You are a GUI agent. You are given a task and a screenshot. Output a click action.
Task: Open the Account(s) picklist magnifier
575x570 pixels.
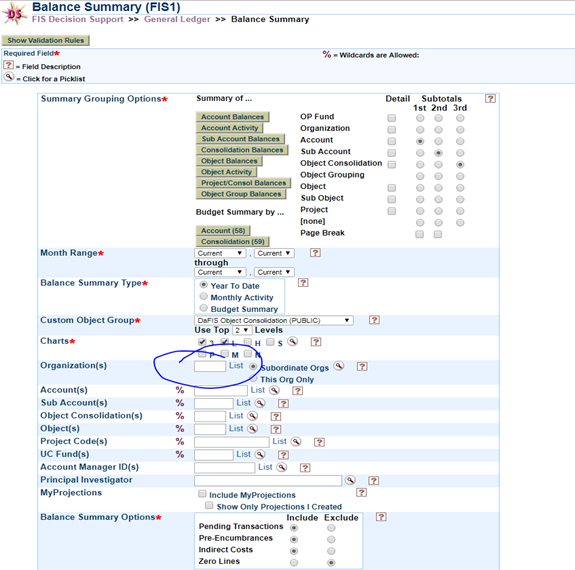[274, 390]
